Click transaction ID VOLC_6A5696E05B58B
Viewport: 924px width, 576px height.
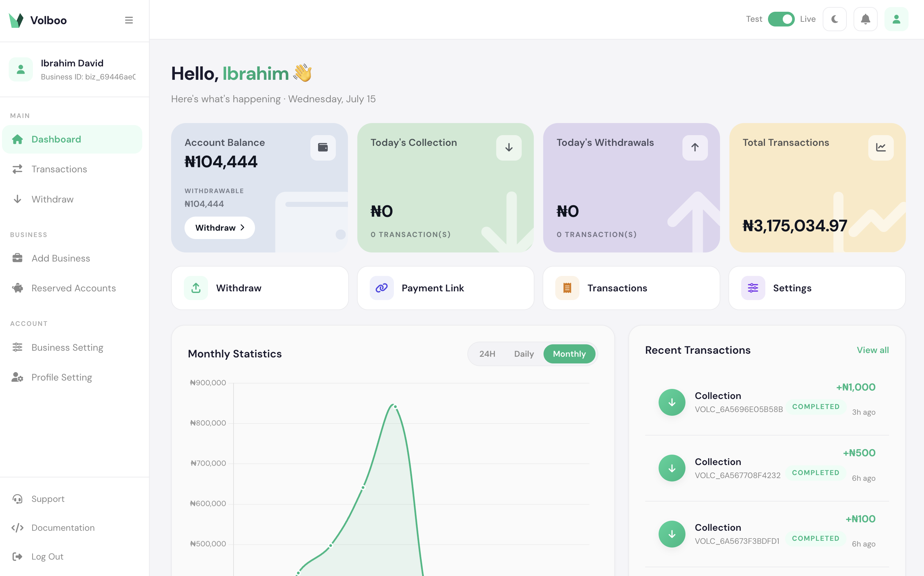coord(739,409)
